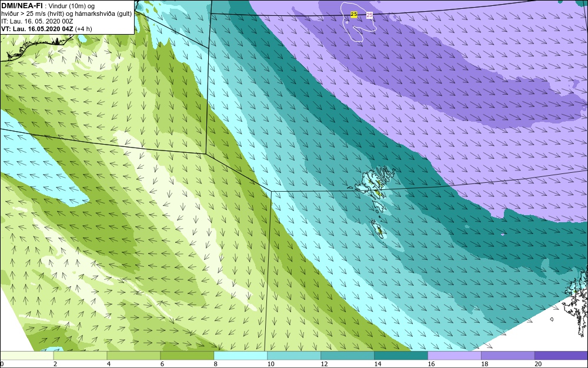Click the yellow 25 maximum gust marker

pos(353,14)
